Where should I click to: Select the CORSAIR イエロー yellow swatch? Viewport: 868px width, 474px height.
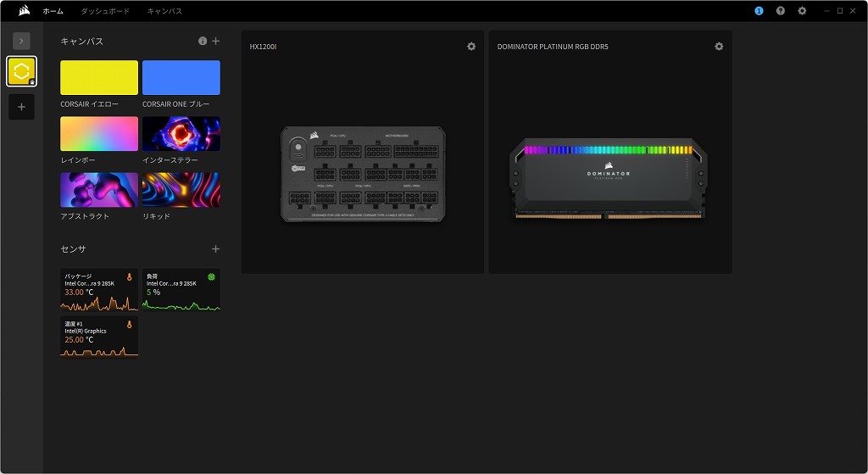(x=99, y=77)
